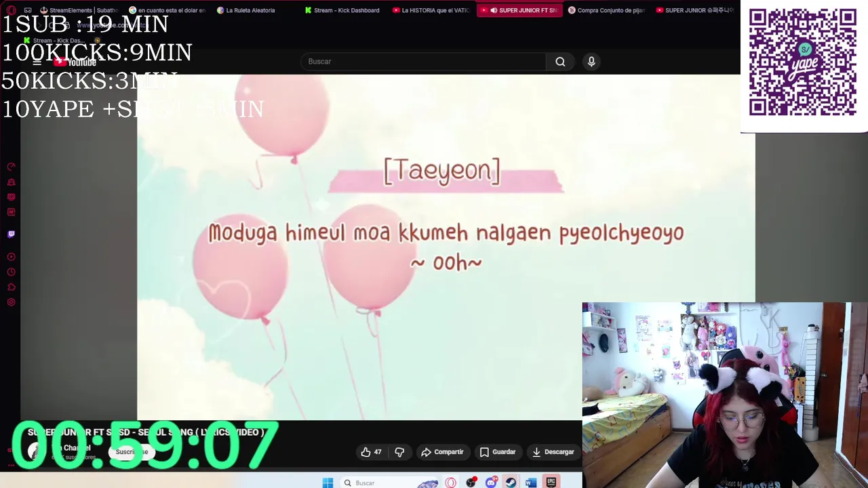The image size is (868, 488).
Task: Dislike the video with thumbs down
Action: click(x=399, y=452)
